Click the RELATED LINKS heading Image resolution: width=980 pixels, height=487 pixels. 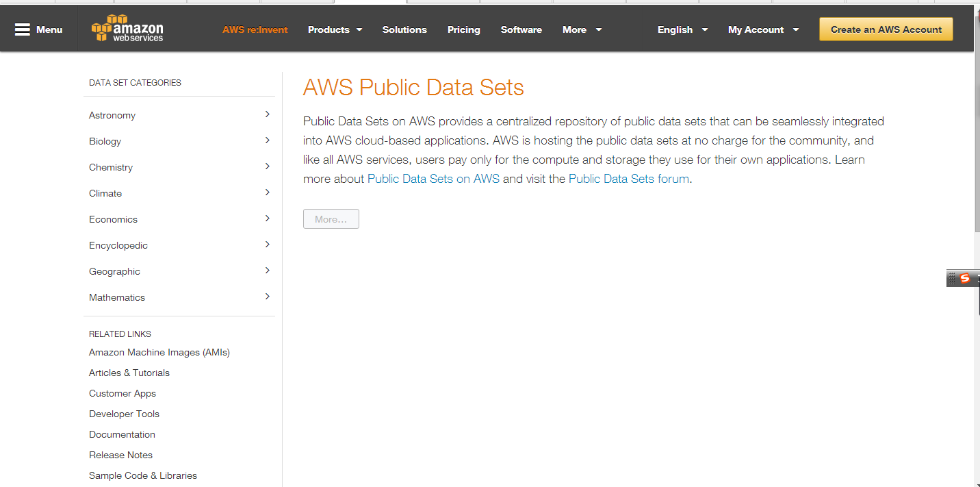coord(120,334)
